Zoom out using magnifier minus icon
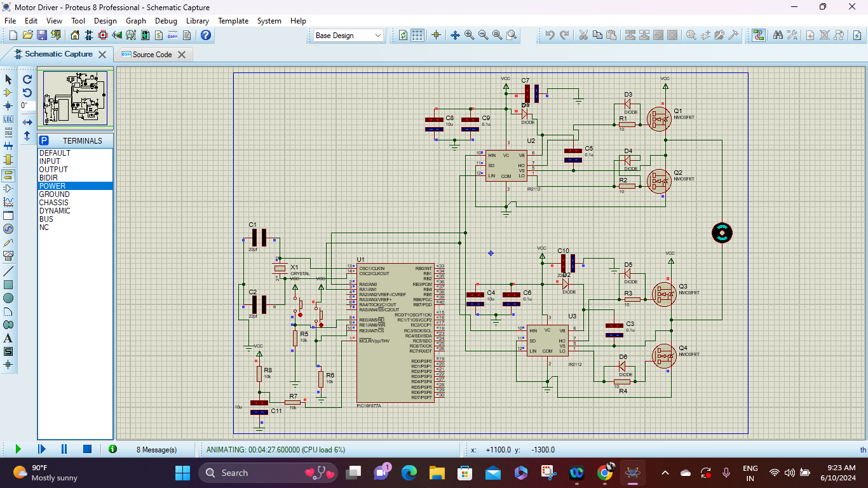The height and width of the screenshot is (488, 868). coord(483,35)
